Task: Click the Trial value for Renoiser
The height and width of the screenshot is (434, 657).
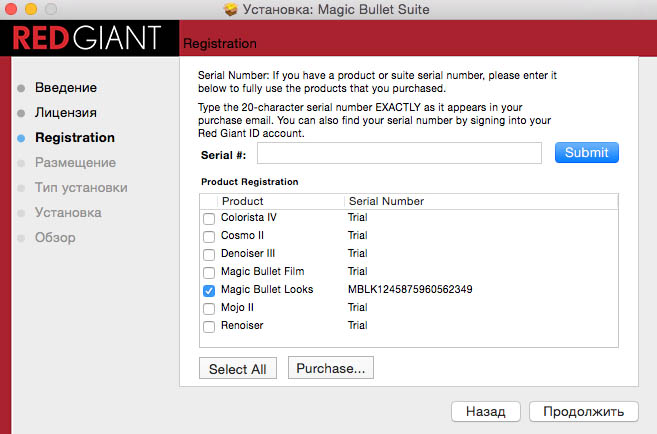Action: pyautogui.click(x=357, y=326)
